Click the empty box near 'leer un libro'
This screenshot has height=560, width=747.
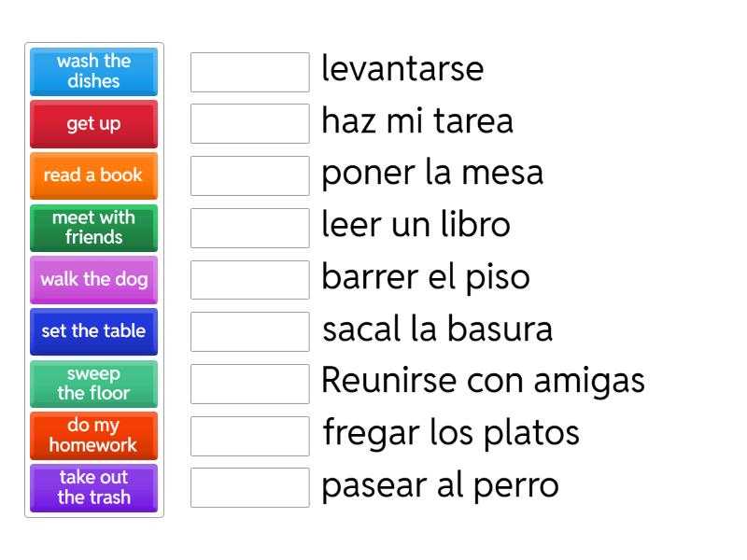(x=248, y=227)
